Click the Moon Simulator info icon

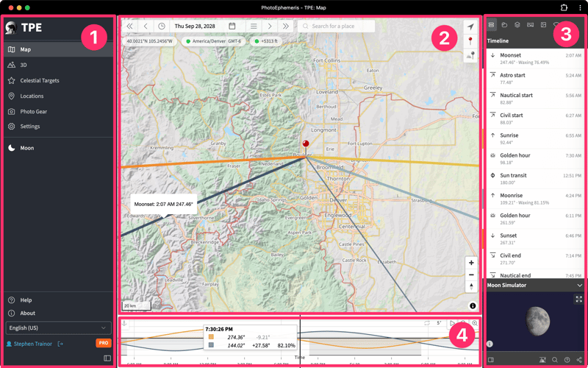click(x=490, y=344)
